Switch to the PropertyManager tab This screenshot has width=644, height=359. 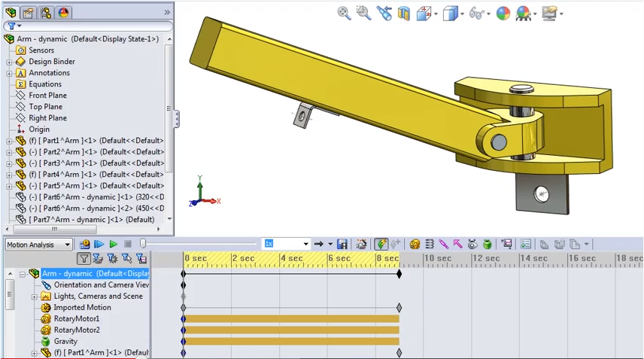coord(29,13)
